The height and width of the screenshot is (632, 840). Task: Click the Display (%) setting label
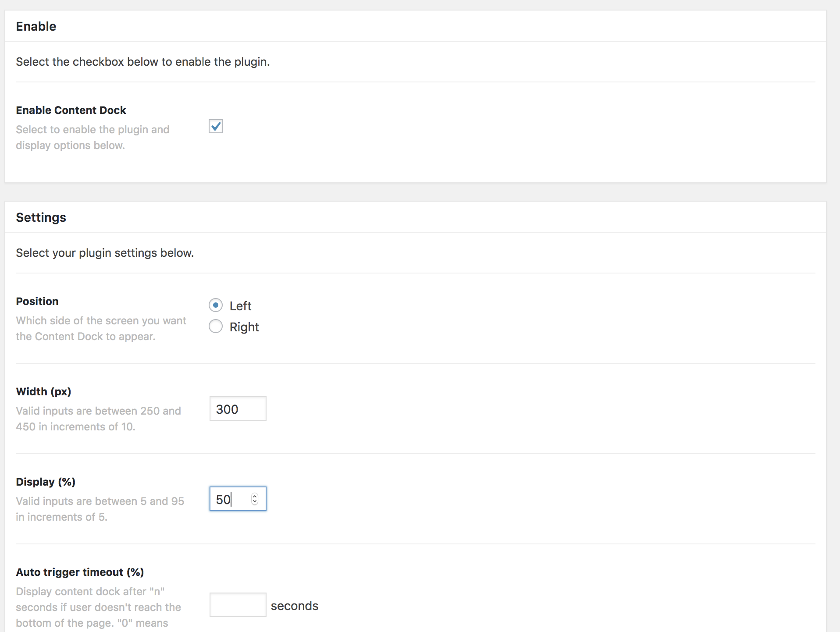click(x=46, y=482)
